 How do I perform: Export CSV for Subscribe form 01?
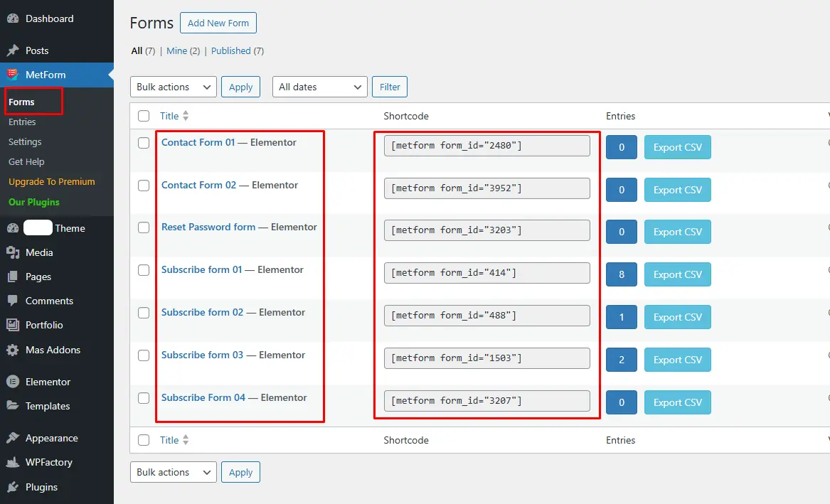click(678, 274)
